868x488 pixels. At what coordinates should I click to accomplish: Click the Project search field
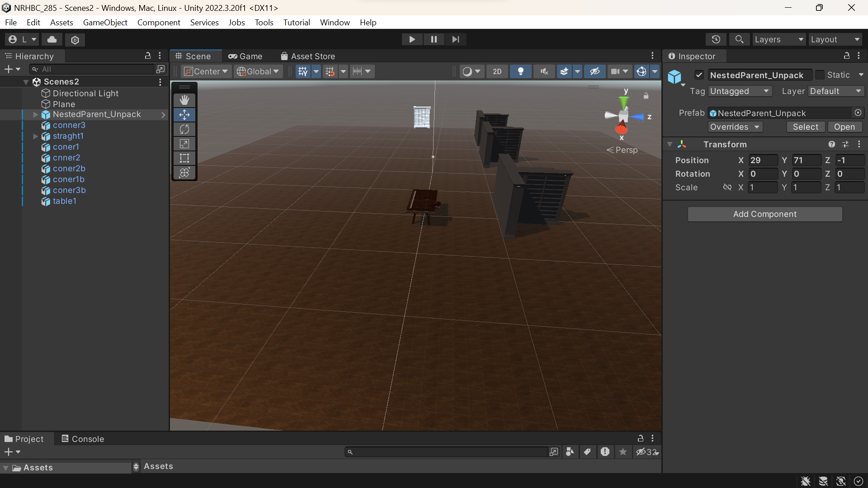pyautogui.click(x=446, y=452)
